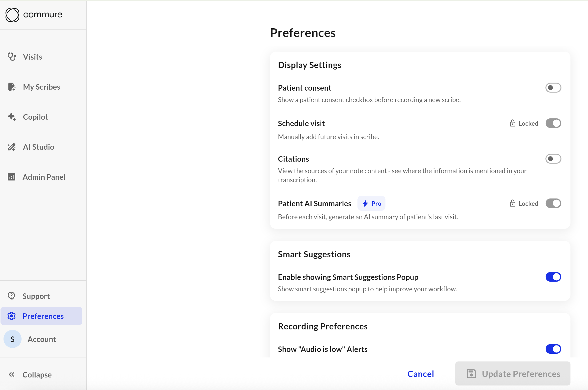This screenshot has height=390, width=588.
Task: Turn on the Citations toggle
Action: click(x=553, y=159)
